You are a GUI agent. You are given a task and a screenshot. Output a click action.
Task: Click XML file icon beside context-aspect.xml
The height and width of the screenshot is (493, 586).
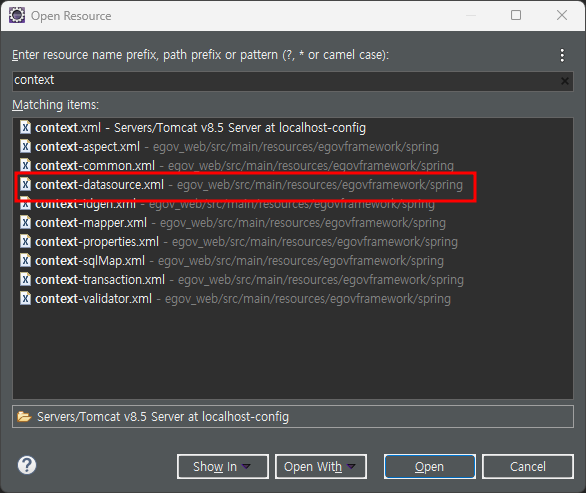(x=25, y=147)
